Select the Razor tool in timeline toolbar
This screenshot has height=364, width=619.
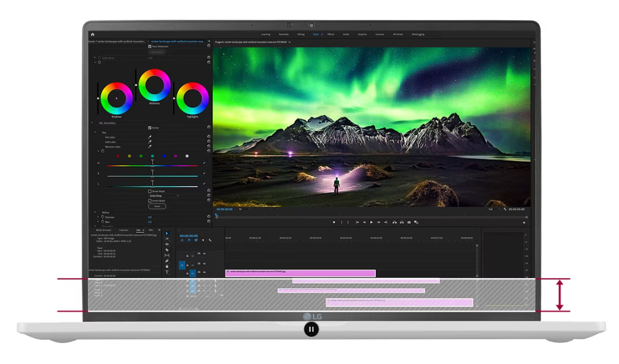click(x=167, y=250)
